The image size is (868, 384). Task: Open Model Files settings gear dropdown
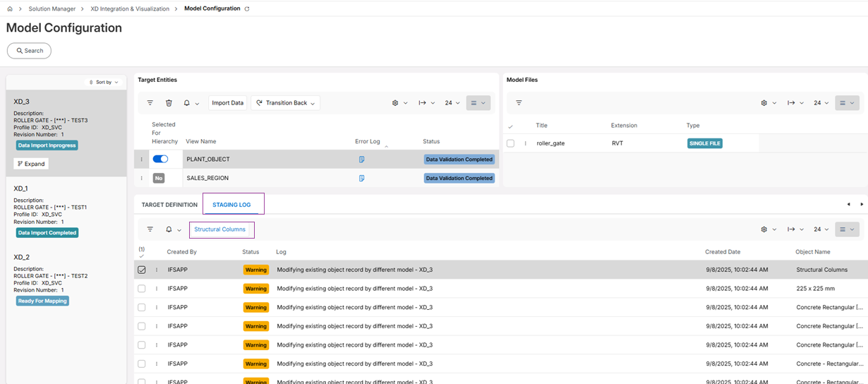pos(767,103)
